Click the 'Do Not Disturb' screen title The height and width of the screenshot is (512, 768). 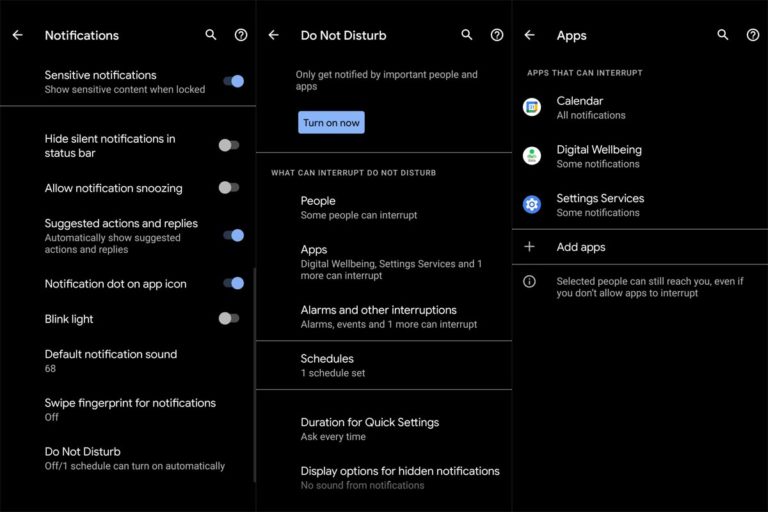(x=343, y=35)
